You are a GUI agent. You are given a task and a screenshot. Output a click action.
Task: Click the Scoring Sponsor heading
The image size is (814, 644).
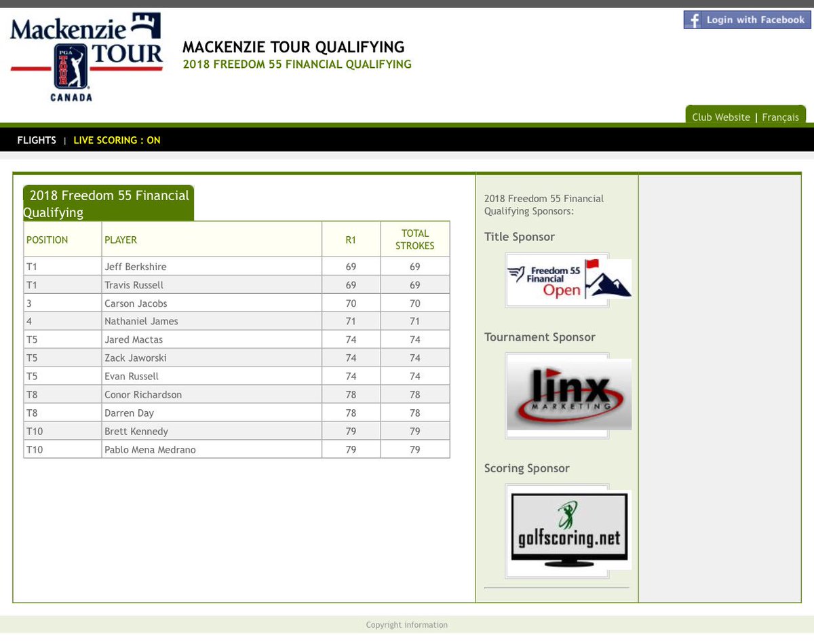point(527,468)
